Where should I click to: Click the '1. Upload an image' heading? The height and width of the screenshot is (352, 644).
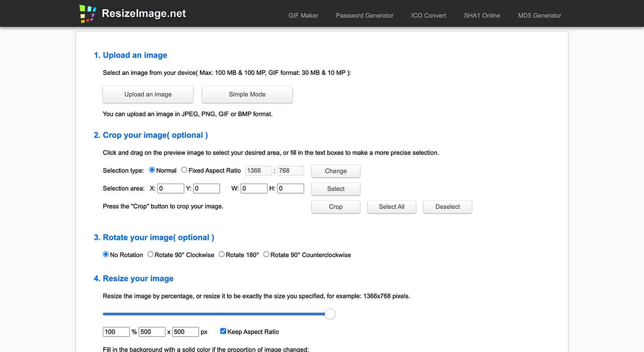click(131, 55)
